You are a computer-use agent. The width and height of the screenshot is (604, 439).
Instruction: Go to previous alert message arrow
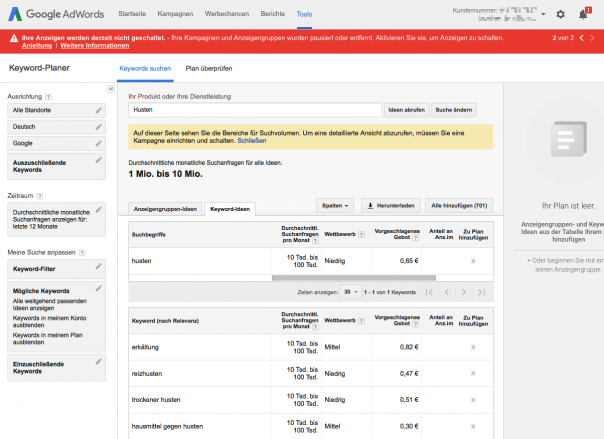coord(582,38)
